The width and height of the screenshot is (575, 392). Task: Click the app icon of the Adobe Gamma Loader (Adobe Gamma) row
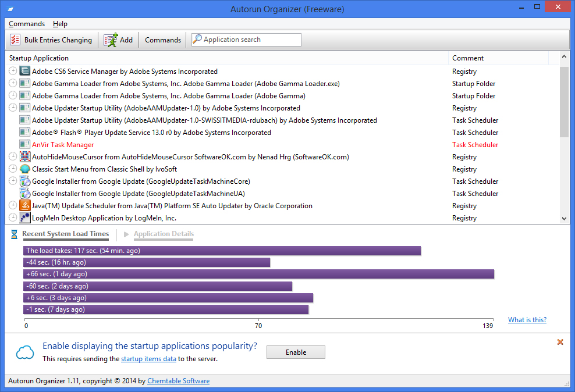pos(24,95)
